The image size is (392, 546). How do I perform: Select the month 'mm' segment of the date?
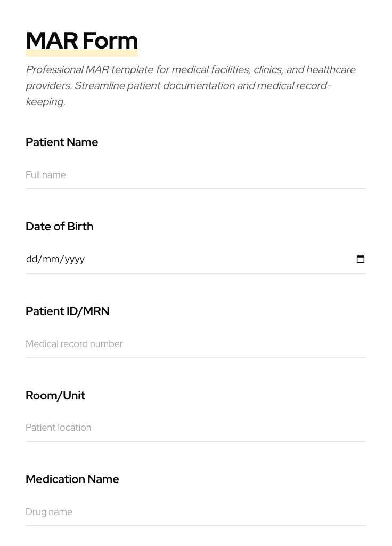coord(51,259)
